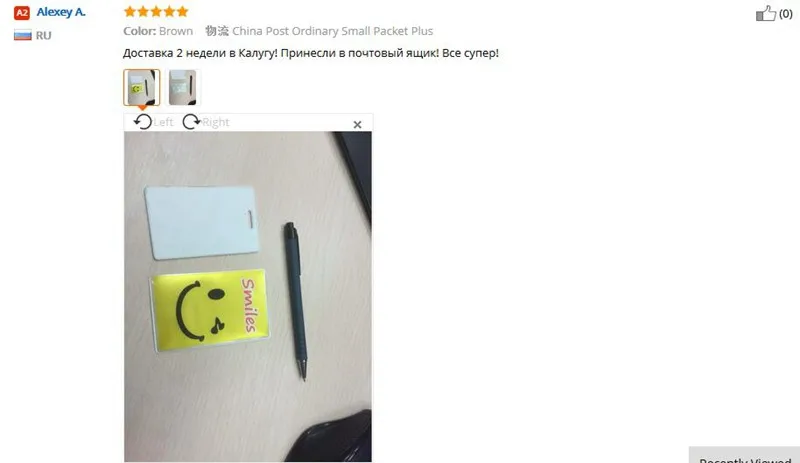This screenshot has width=800, height=463.
Task: Click the RU country code
Action: click(x=43, y=36)
